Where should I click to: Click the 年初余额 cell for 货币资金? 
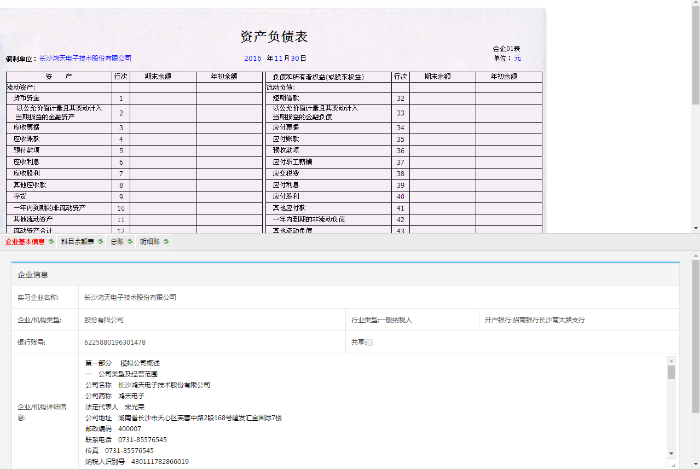pyautogui.click(x=229, y=98)
